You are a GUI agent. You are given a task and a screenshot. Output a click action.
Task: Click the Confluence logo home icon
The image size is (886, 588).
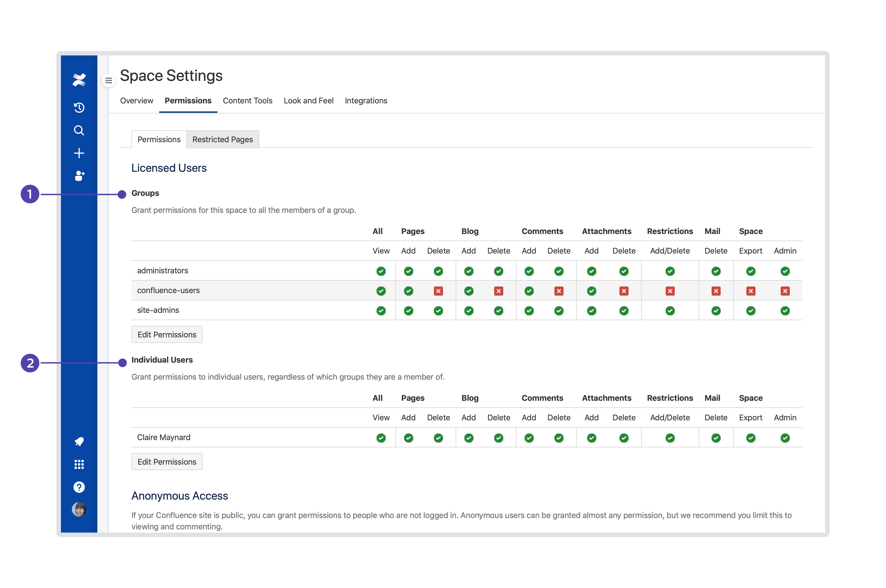pyautogui.click(x=79, y=80)
